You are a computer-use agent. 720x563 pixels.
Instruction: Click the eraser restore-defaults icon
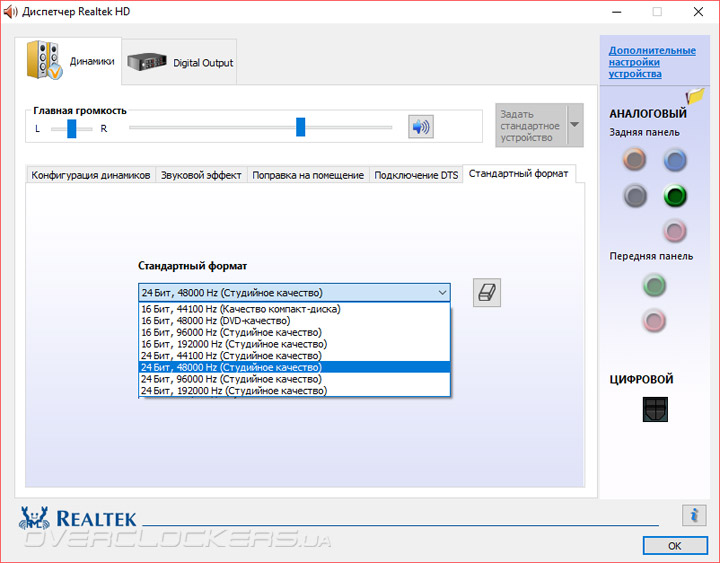[487, 293]
